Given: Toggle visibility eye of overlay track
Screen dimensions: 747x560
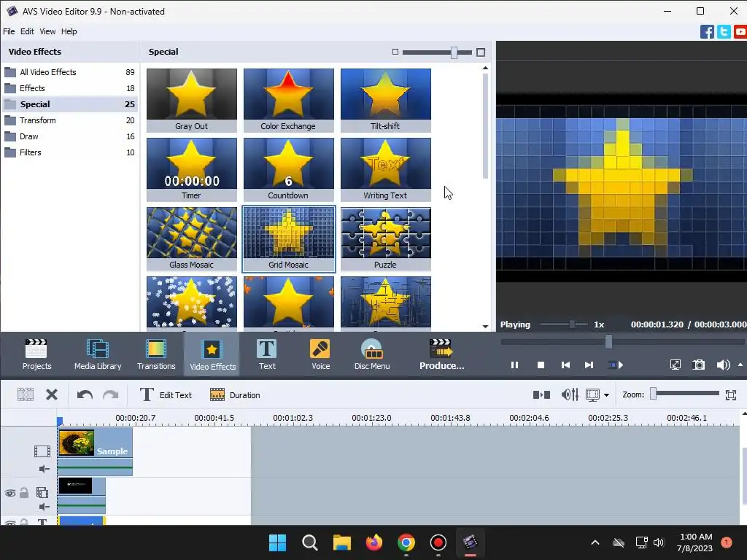Looking at the screenshot, I should tap(10, 493).
